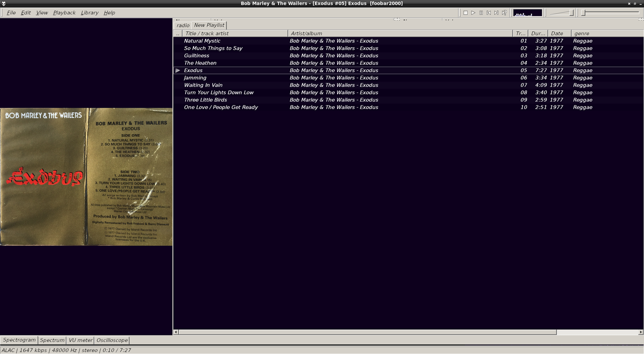Click the Exodus album cover art
This screenshot has width=644, height=354.
click(x=86, y=176)
